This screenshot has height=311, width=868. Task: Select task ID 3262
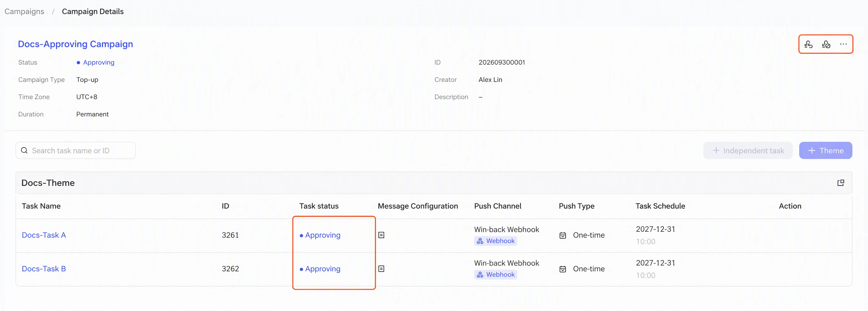[230, 269]
